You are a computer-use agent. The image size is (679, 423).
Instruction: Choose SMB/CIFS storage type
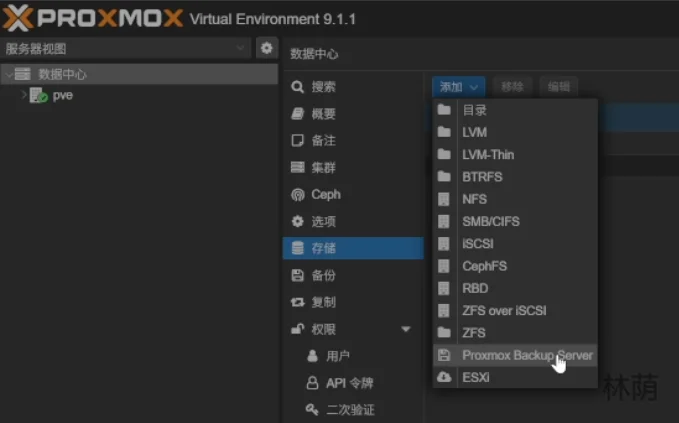click(x=515, y=221)
